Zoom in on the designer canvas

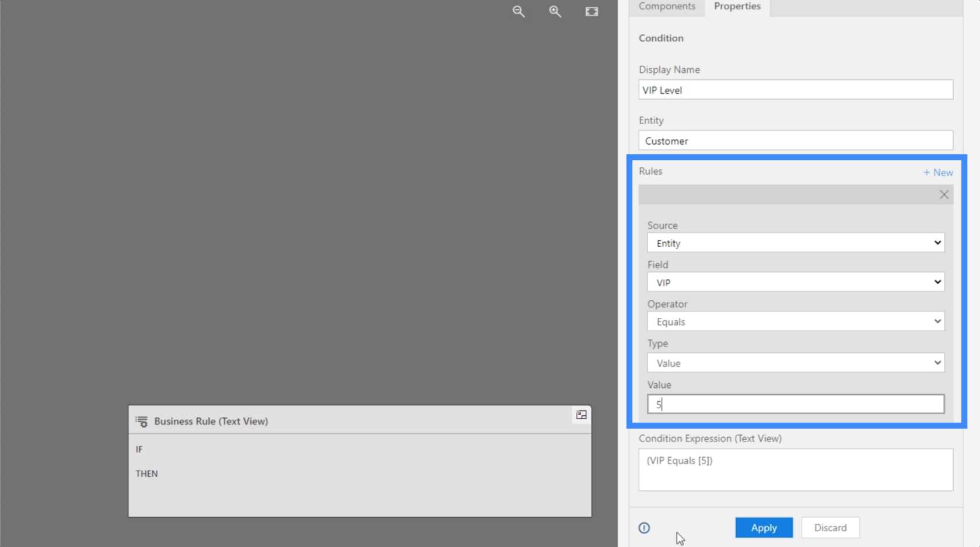click(x=555, y=11)
